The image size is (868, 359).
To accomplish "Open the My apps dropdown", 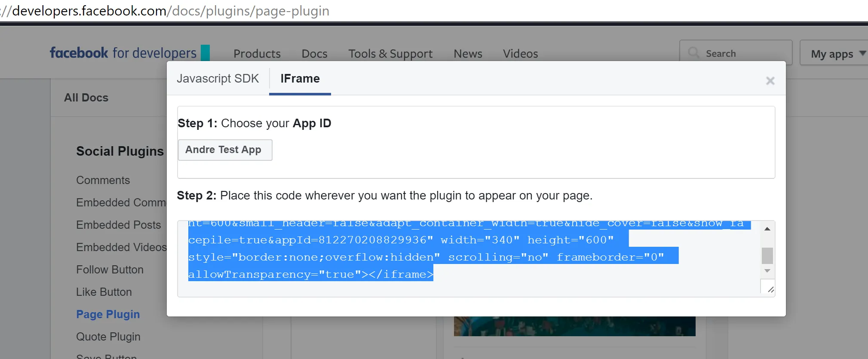I will click(837, 54).
